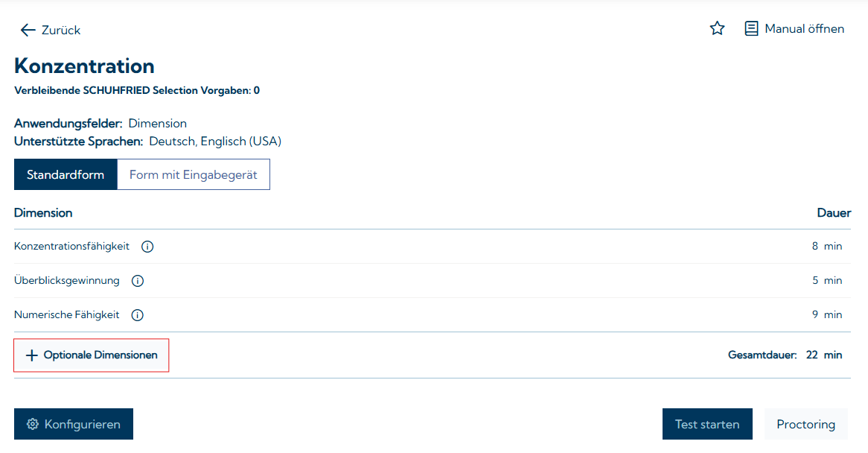
Task: Click the back arrow icon
Action: pyautogui.click(x=28, y=30)
